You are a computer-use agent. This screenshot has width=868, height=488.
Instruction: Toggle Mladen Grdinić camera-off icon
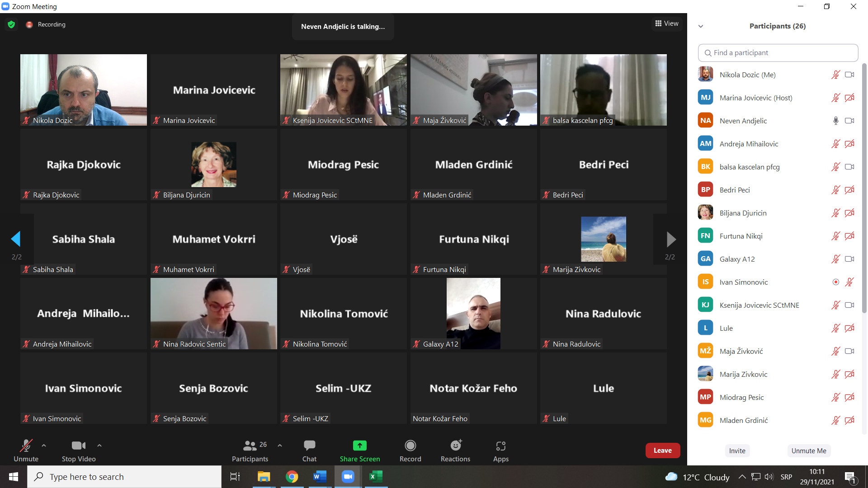849,420
